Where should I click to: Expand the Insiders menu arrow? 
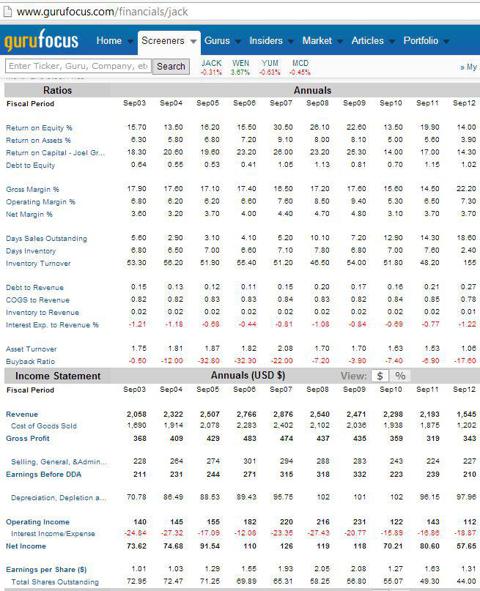click(x=291, y=41)
